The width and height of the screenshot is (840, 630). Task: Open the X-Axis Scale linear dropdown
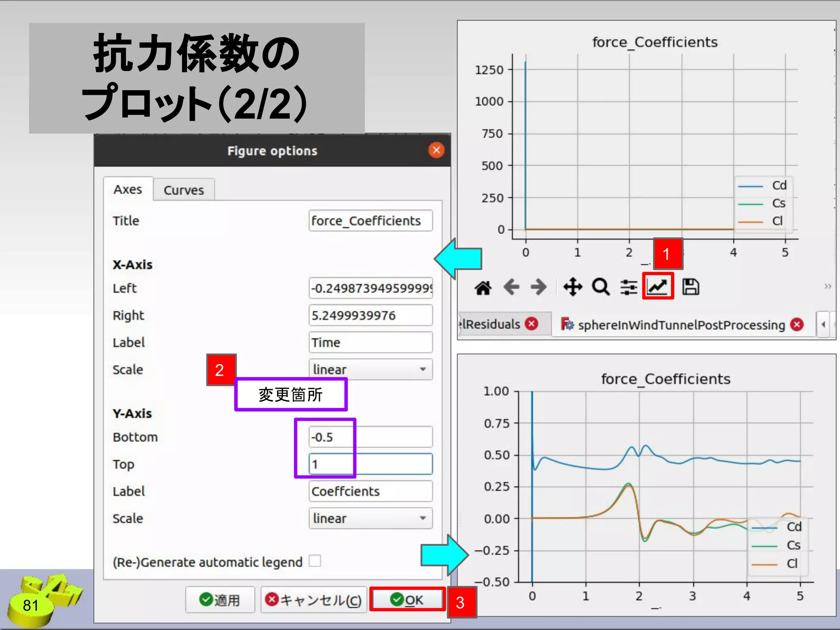point(370,369)
